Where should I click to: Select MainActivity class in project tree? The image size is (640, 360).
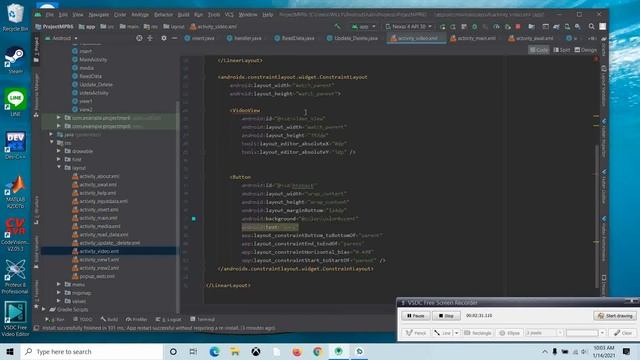coord(93,60)
